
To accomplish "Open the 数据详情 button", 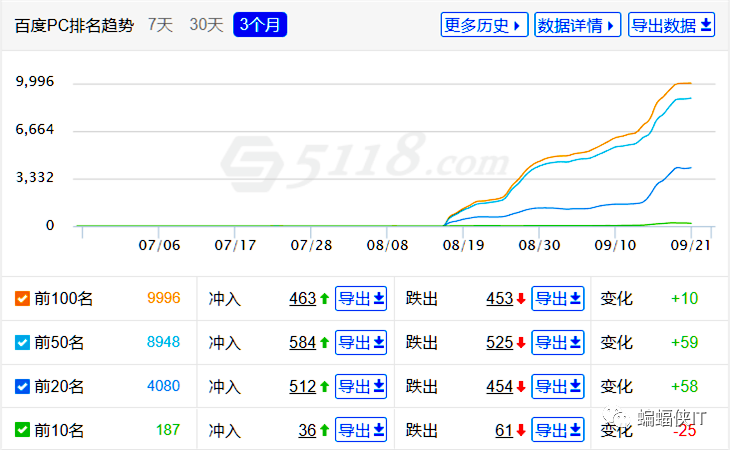I will 577,25.
